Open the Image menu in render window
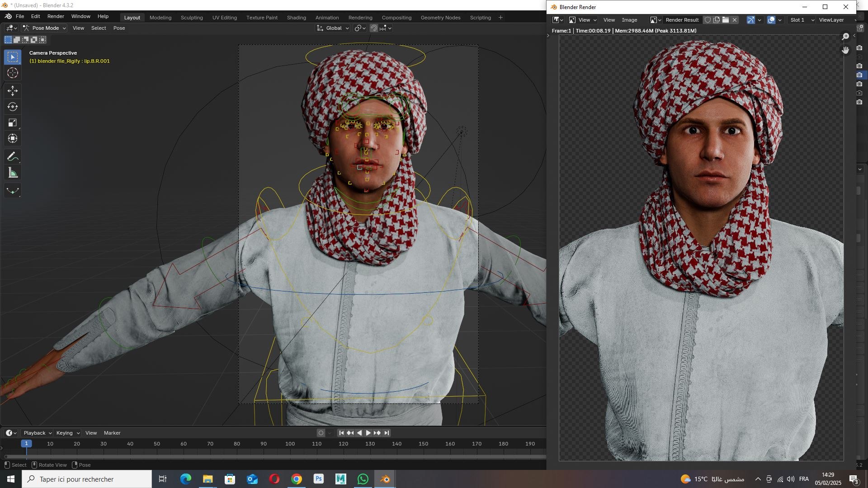The width and height of the screenshot is (868, 488). (x=629, y=20)
